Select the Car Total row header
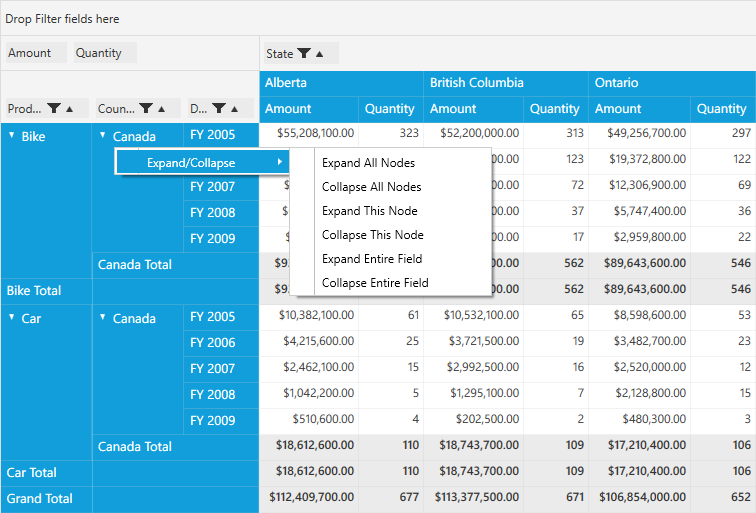The image size is (756, 513). (46, 473)
